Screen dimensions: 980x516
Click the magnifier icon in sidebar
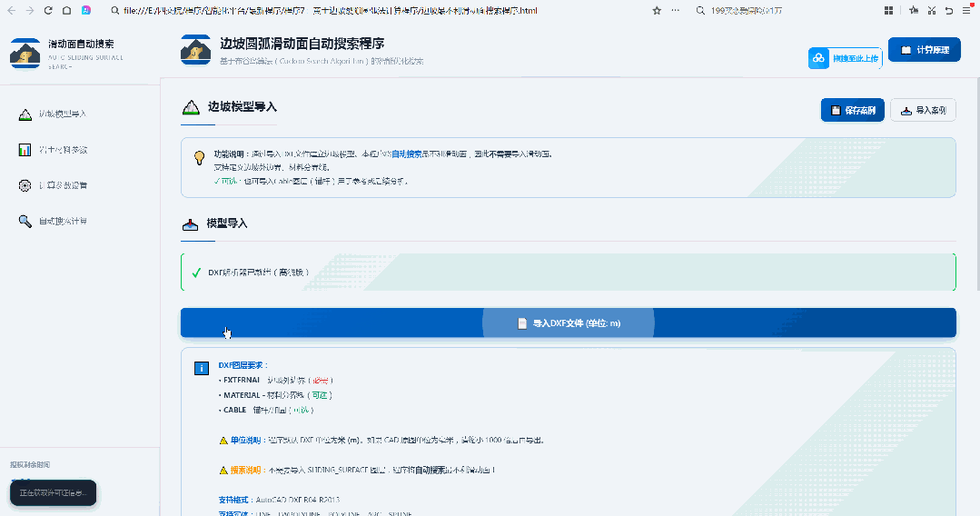[x=25, y=222]
